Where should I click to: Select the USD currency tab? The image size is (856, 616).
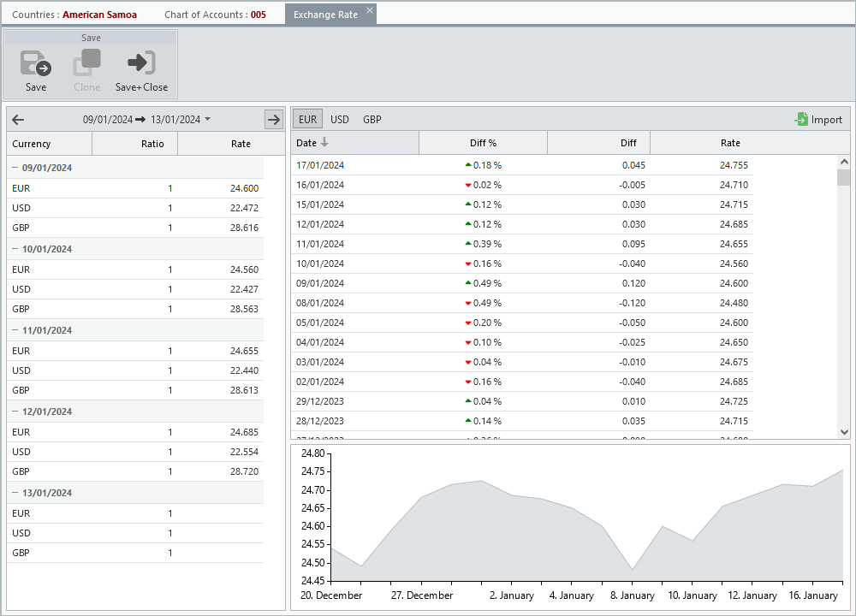coord(340,119)
